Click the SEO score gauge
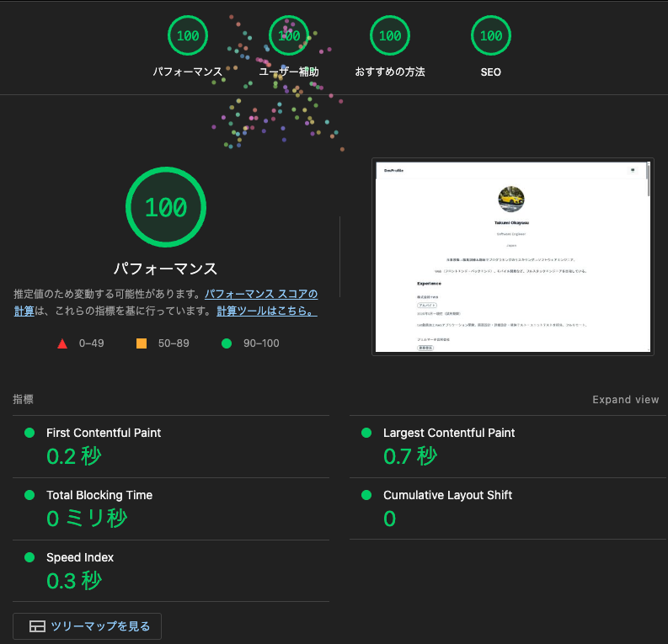668x644 pixels. 491,36
